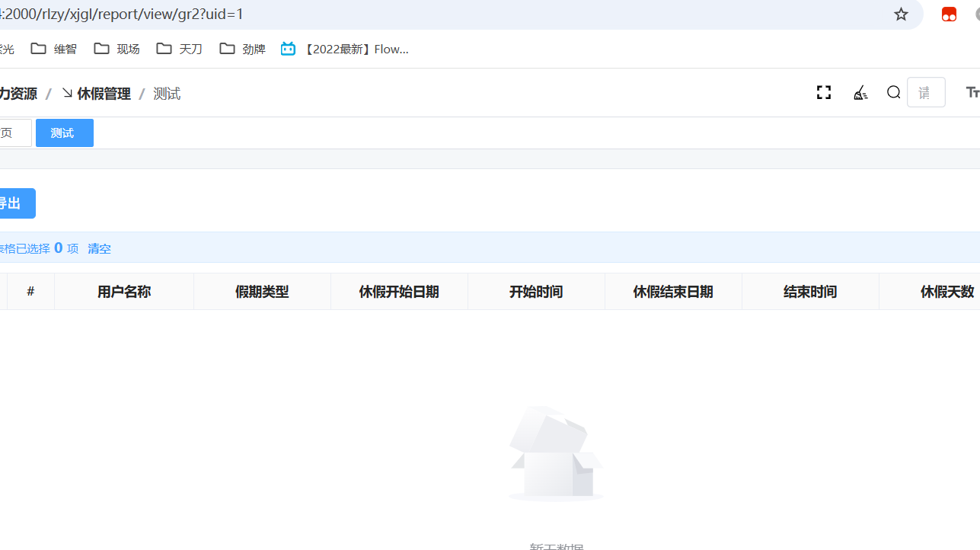Viewport: 980px width, 550px height.
Task: Toggle fullscreen with the expand icon
Action: (x=823, y=93)
